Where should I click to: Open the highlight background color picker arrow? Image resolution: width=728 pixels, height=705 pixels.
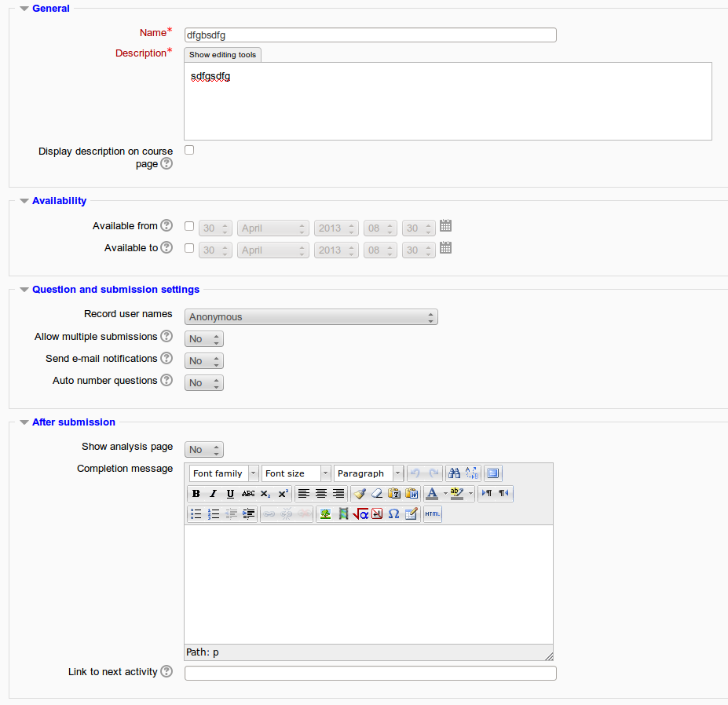470,493
